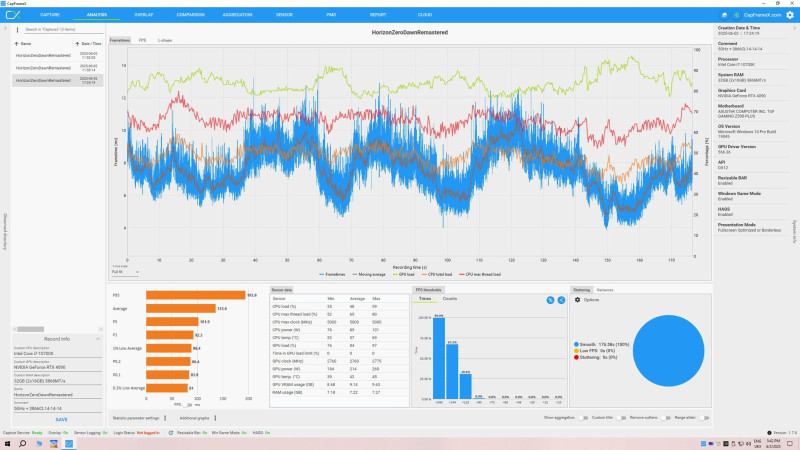Toggle FPS / ms switch under bar chart

(187, 405)
